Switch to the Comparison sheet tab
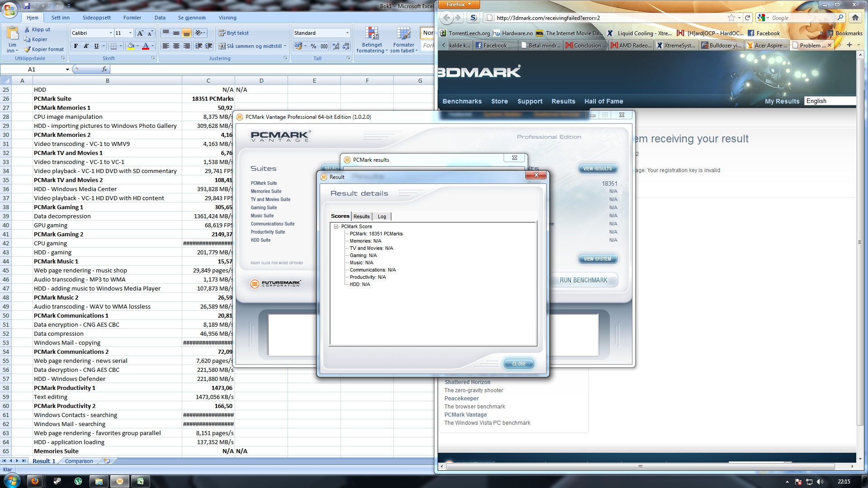Screen dimensions: 868x488 79,461
